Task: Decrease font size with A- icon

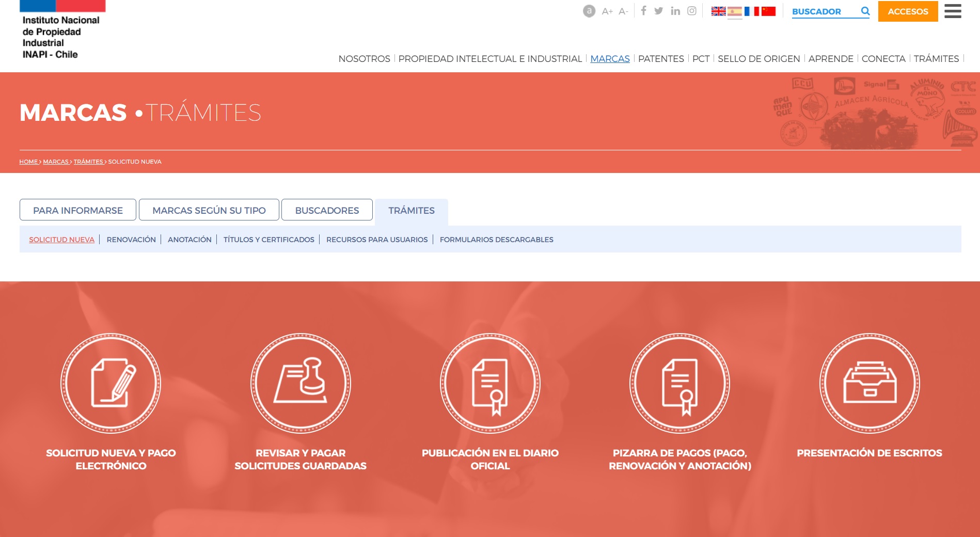Action: [x=623, y=11]
